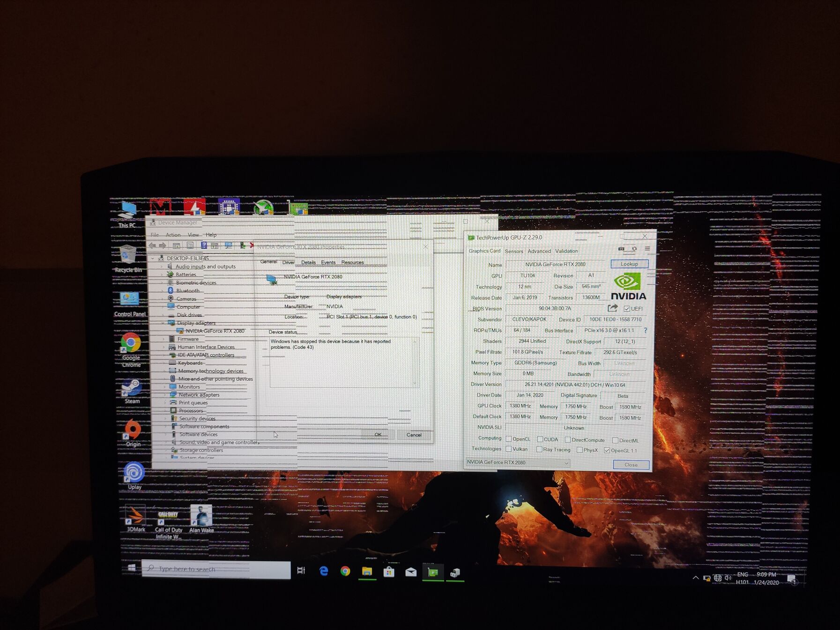Open File Explorer from the taskbar
840x630 pixels.
(x=367, y=571)
